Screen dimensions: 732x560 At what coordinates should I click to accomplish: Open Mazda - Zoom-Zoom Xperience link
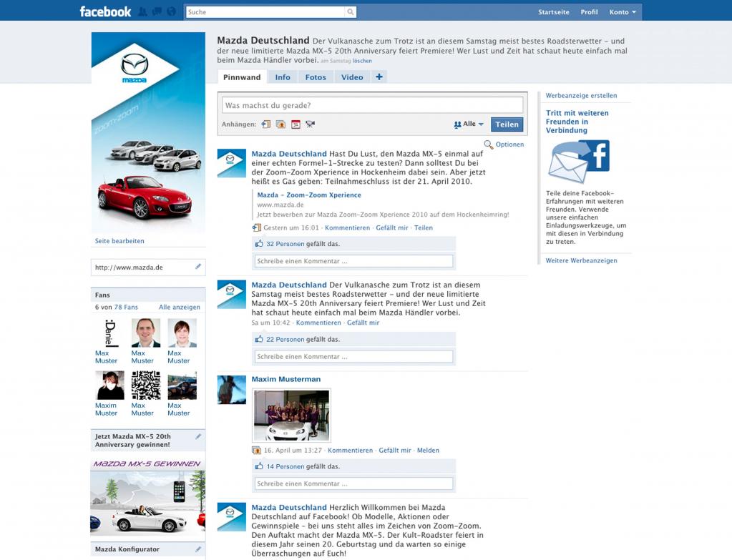click(x=309, y=195)
